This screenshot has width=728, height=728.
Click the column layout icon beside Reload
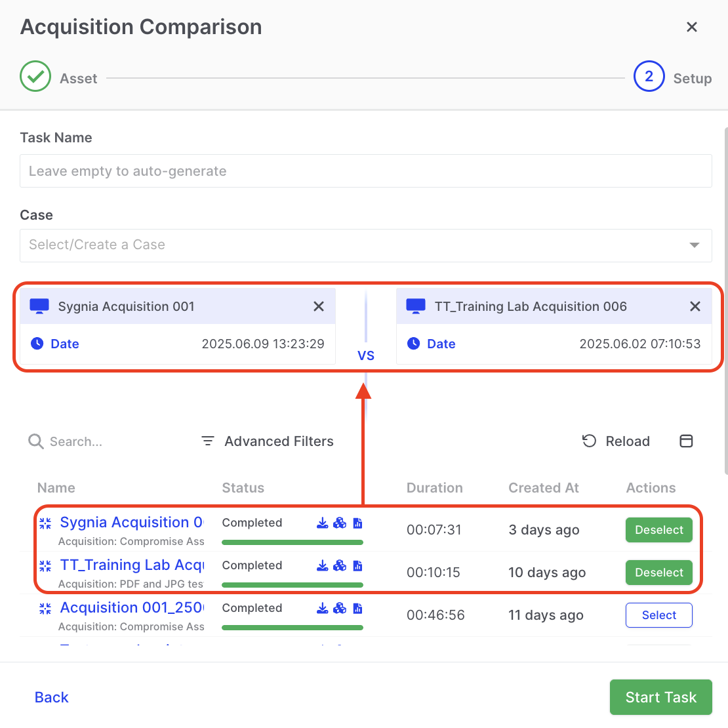tap(686, 441)
